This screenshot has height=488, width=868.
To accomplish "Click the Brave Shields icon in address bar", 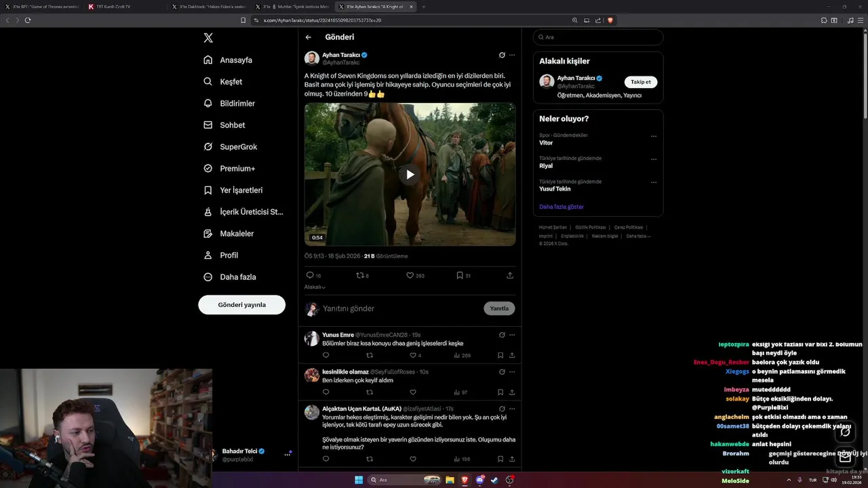I will 610,20.
